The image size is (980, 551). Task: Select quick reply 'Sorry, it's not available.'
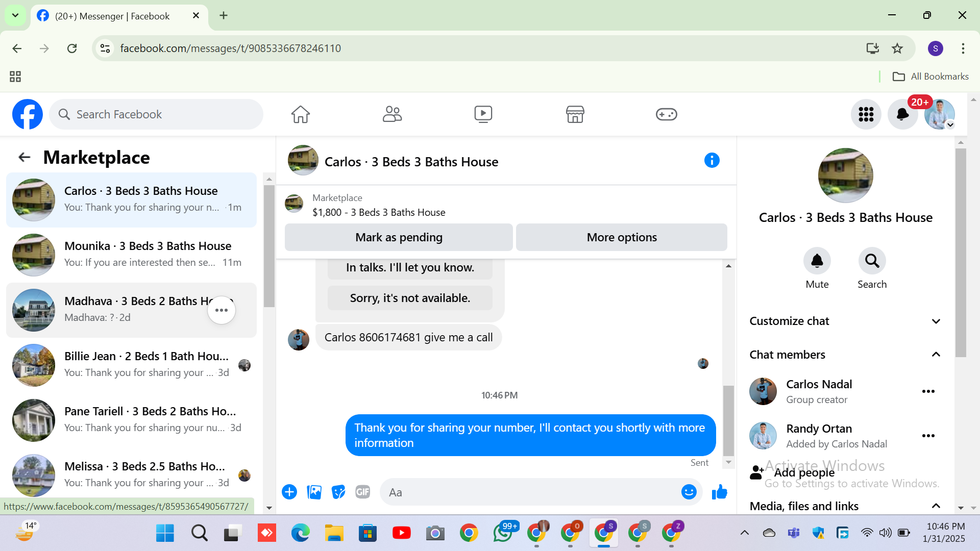click(x=410, y=298)
